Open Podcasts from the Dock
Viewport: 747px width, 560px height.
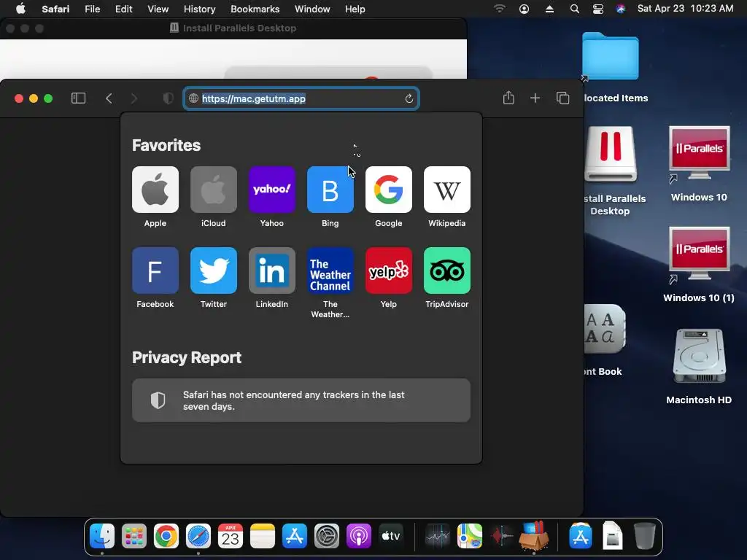click(x=359, y=536)
